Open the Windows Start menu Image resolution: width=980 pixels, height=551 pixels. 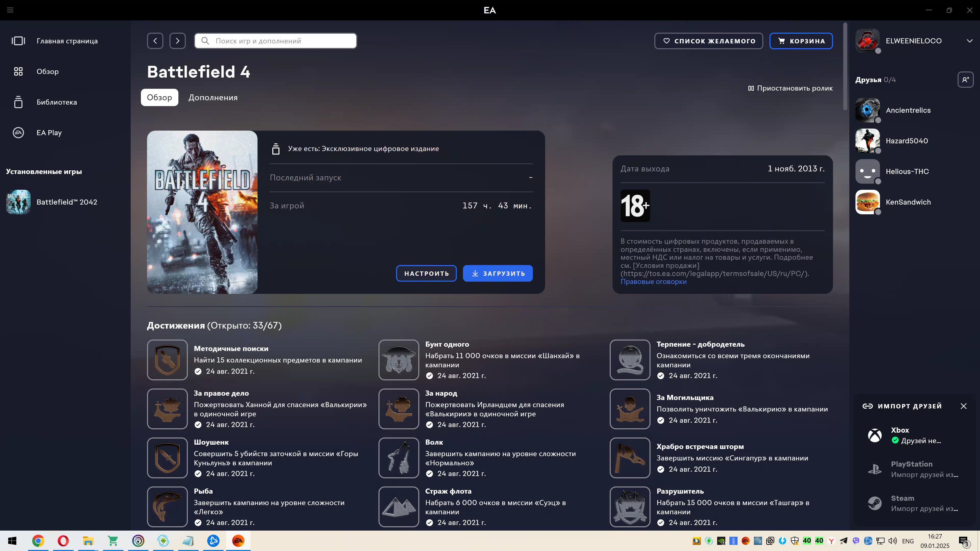12,541
